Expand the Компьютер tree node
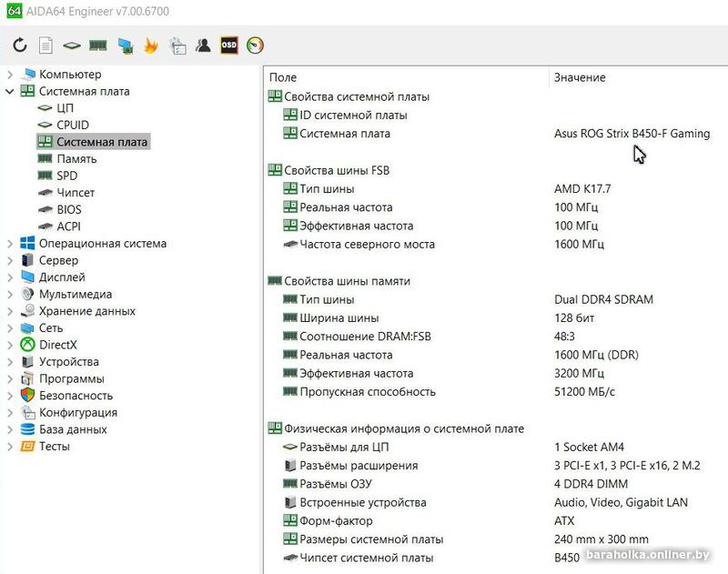The width and height of the screenshot is (728, 574). [10, 75]
